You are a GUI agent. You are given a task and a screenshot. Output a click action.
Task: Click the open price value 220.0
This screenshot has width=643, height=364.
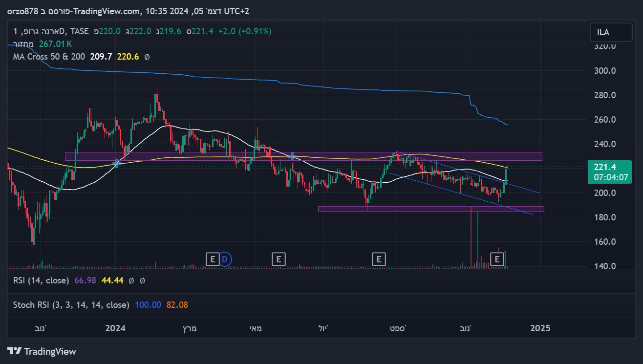(110, 31)
